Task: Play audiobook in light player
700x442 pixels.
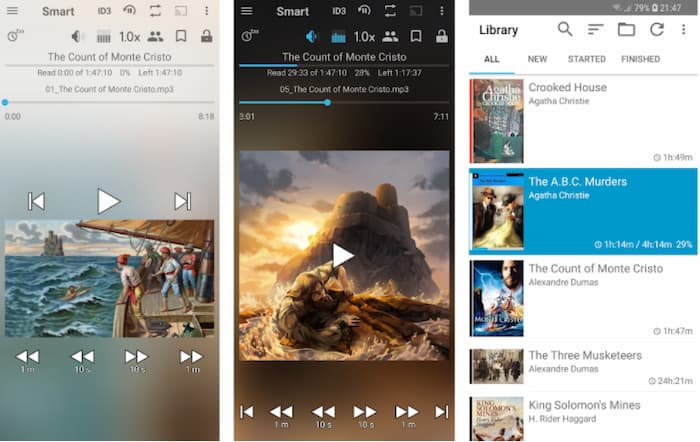Action: pyautogui.click(x=108, y=201)
